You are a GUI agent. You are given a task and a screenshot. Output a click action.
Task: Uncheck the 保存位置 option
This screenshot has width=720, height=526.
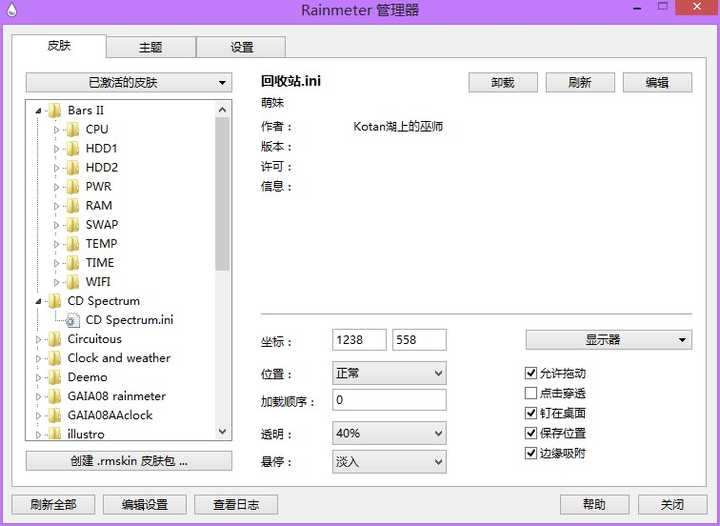click(x=531, y=433)
